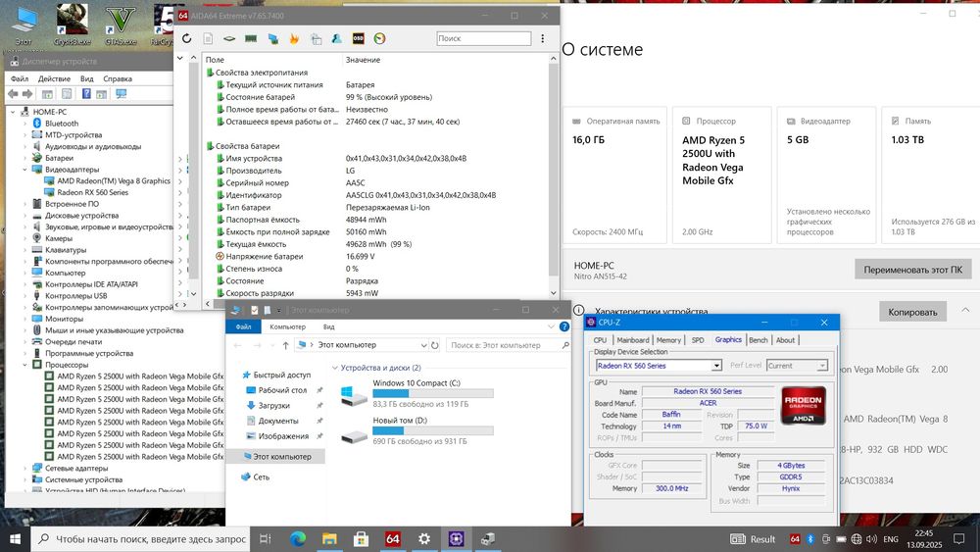Click the Новый том (D:) usage bar
Image resolution: width=980 pixels, height=552 pixels.
pyautogui.click(x=433, y=430)
